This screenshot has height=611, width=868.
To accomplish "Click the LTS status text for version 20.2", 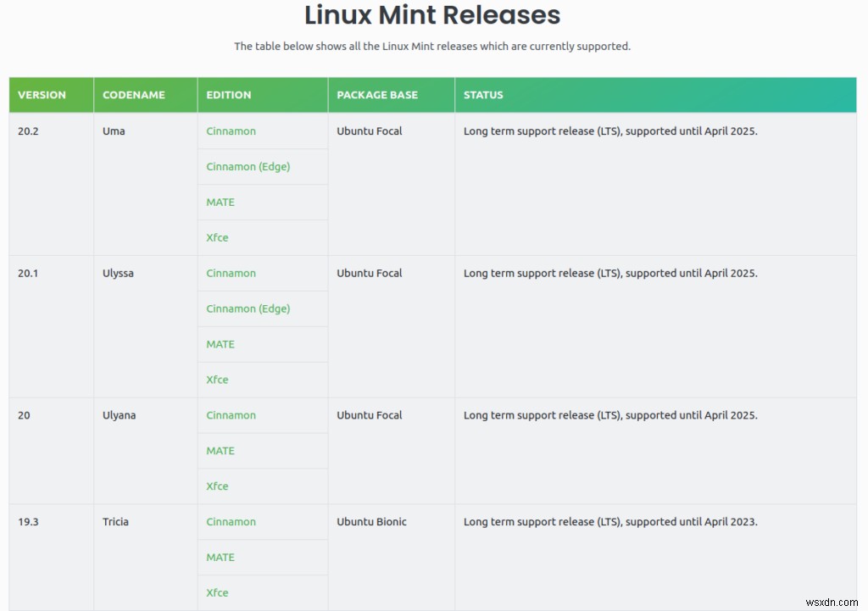I will point(610,131).
